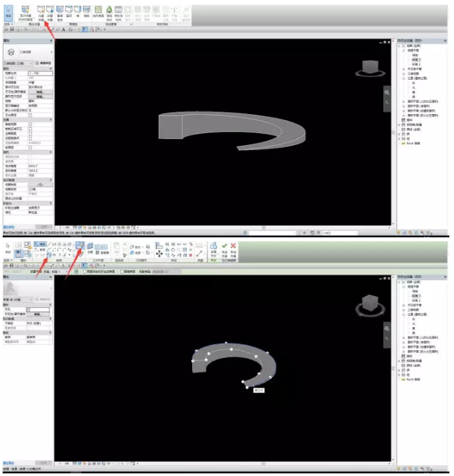Toggle Crop Region Visible checkbox in upper Properties
This screenshot has width=454, height=476.
click(30, 129)
